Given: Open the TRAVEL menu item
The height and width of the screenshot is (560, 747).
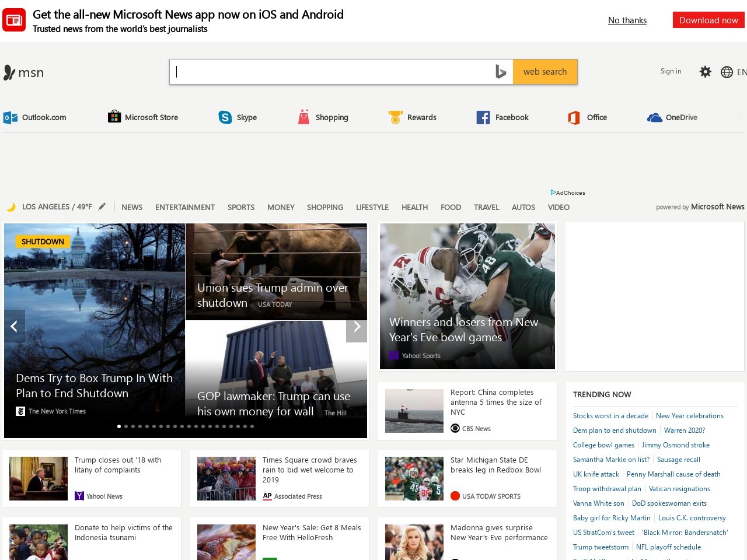Looking at the screenshot, I should [x=486, y=207].
